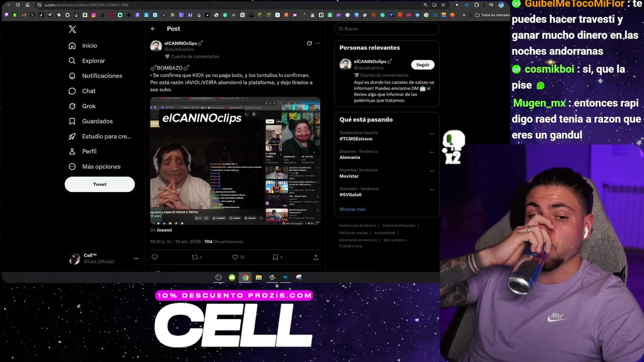This screenshot has width=644, height=362.
Task: Open Josemi video source link
Action: click(164, 230)
